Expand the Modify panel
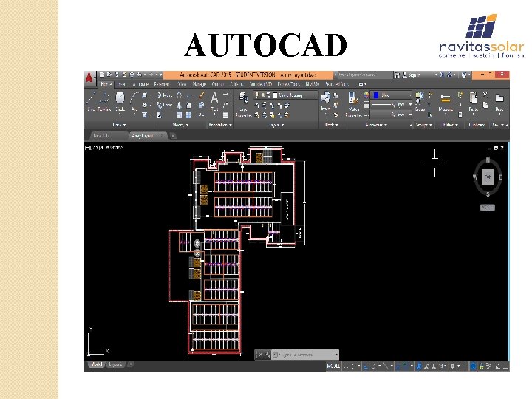Screen dimensions: 532x399 [x=180, y=125]
